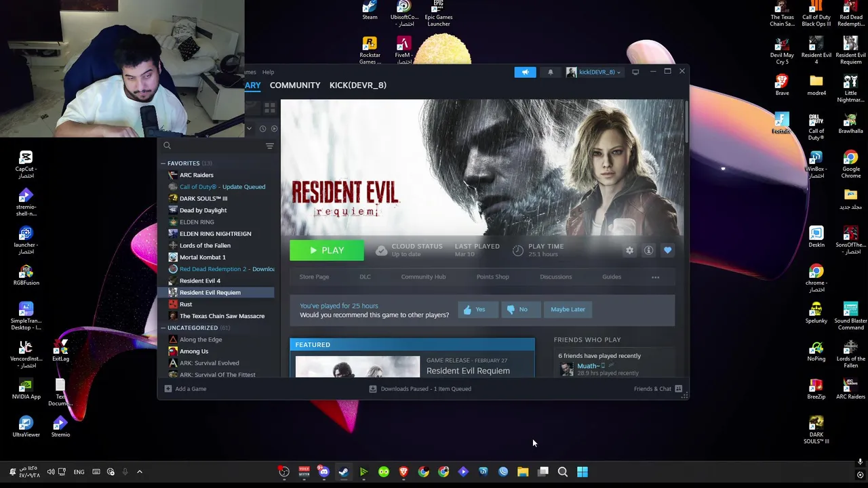Click Add a Game at bottom
Viewport: 868px width, 488px height.
185,389
